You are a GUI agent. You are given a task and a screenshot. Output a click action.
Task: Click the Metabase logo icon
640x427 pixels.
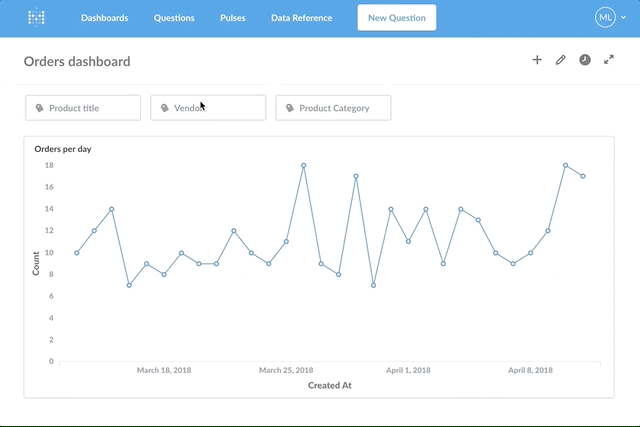click(36, 17)
